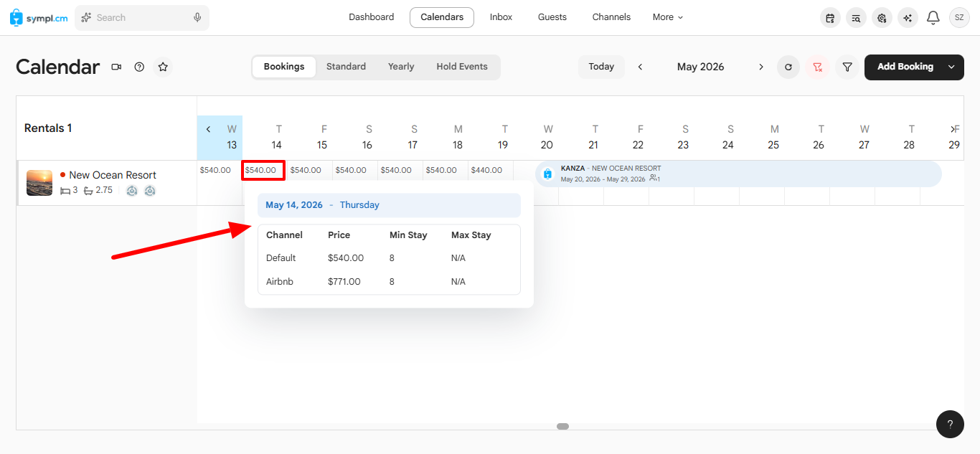
Task: Open the notifications bell
Action: [933, 17]
